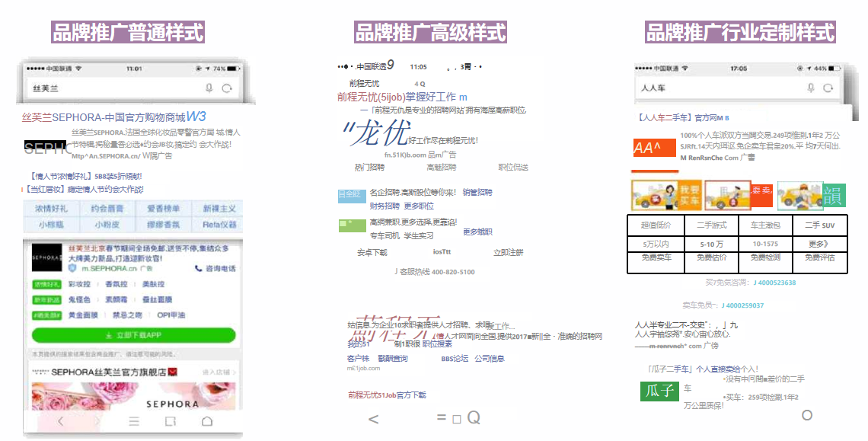Call the 客服热线 400-820-5100 number
868x441 pixels.
click(435, 272)
